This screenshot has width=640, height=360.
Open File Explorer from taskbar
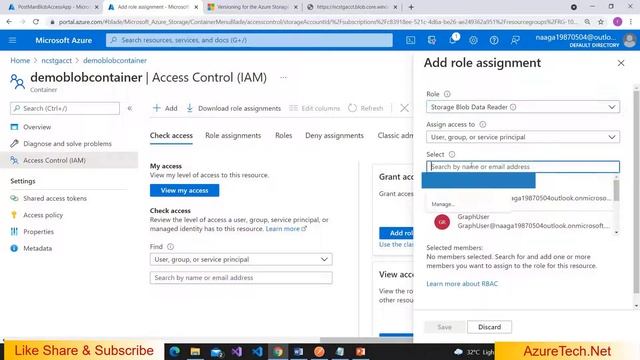click(195, 351)
